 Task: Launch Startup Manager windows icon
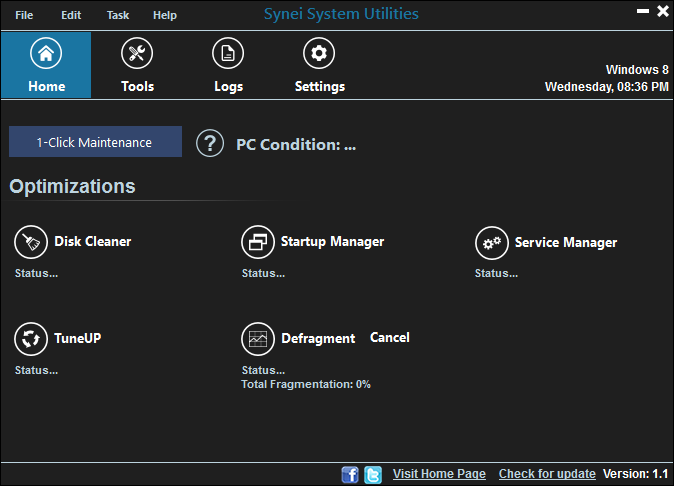(x=258, y=242)
